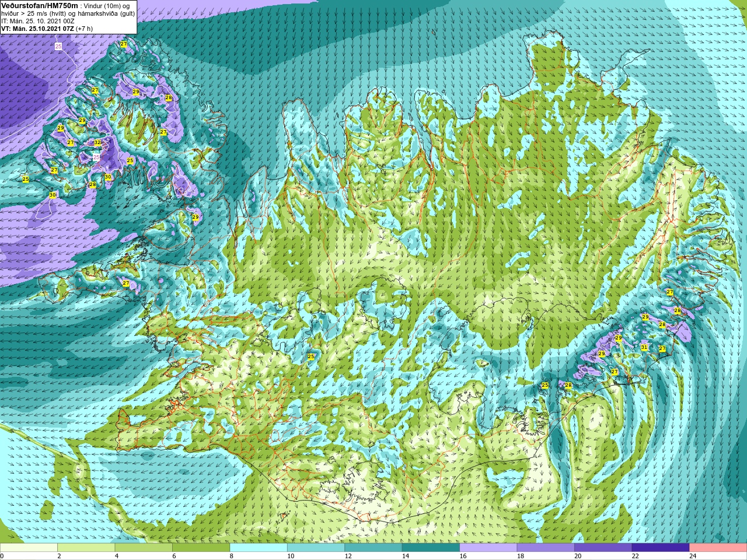Click the legend scale number 22

coord(636,556)
